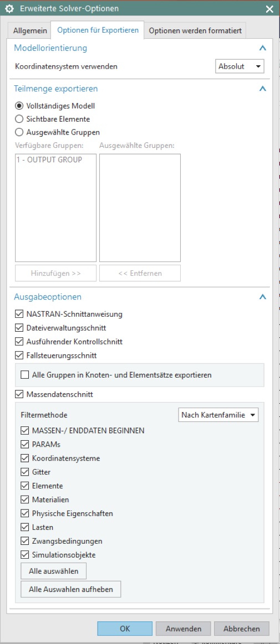Click the Alle auswählen button

point(53,571)
